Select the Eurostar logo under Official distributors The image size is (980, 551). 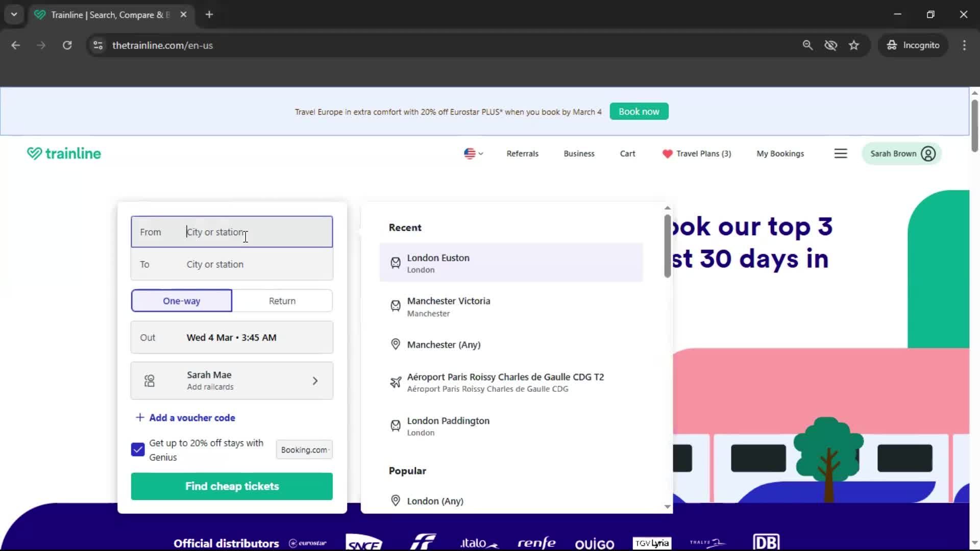(x=307, y=543)
